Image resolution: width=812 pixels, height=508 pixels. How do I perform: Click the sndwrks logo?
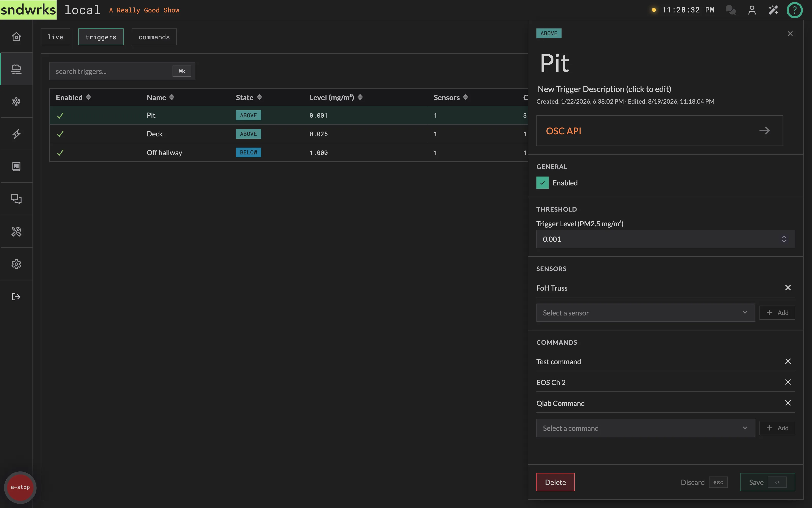28,10
